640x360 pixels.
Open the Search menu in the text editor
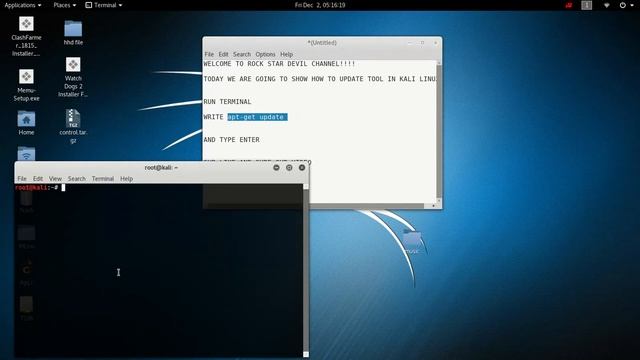coord(242,54)
